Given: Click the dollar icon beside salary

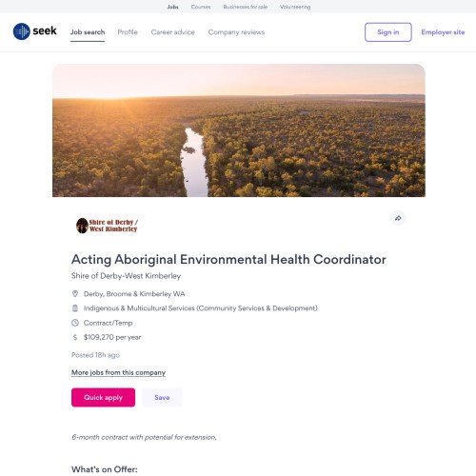Looking at the screenshot, I should (x=75, y=337).
